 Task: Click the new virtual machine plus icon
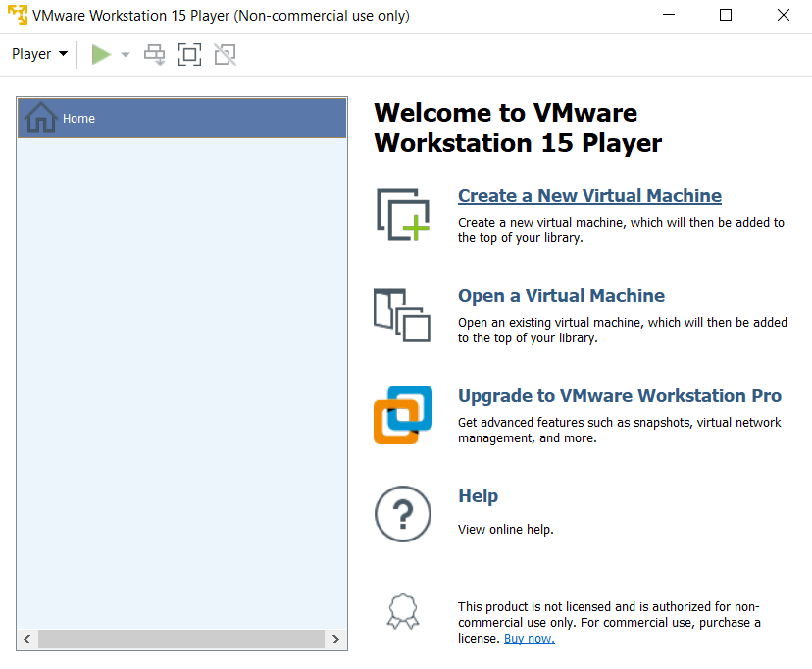tap(403, 215)
